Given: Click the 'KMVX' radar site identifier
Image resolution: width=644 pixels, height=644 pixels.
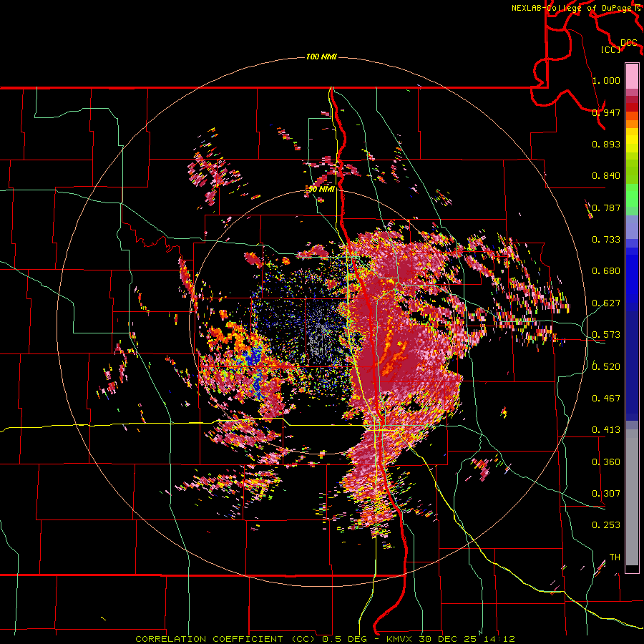Looking at the screenshot, I should click(401, 639).
